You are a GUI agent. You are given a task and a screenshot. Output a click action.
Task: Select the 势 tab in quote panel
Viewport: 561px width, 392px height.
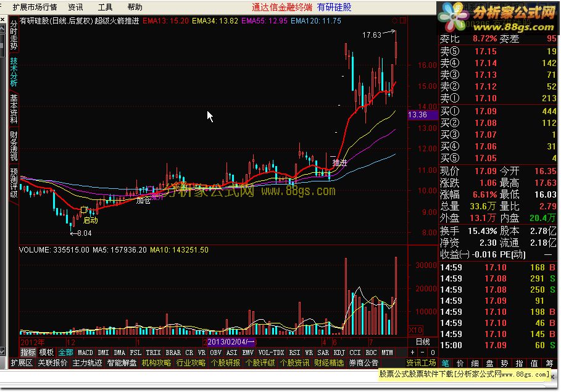point(504,363)
